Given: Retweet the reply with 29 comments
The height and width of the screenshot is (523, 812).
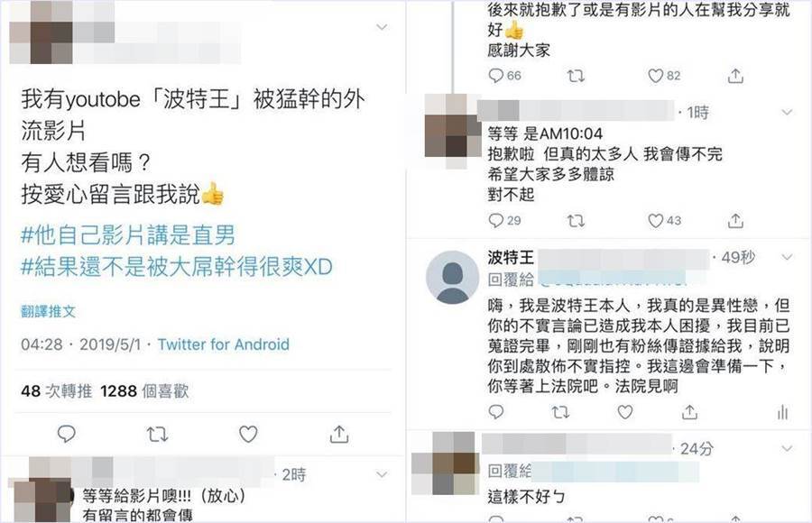Looking at the screenshot, I should click(x=576, y=221).
